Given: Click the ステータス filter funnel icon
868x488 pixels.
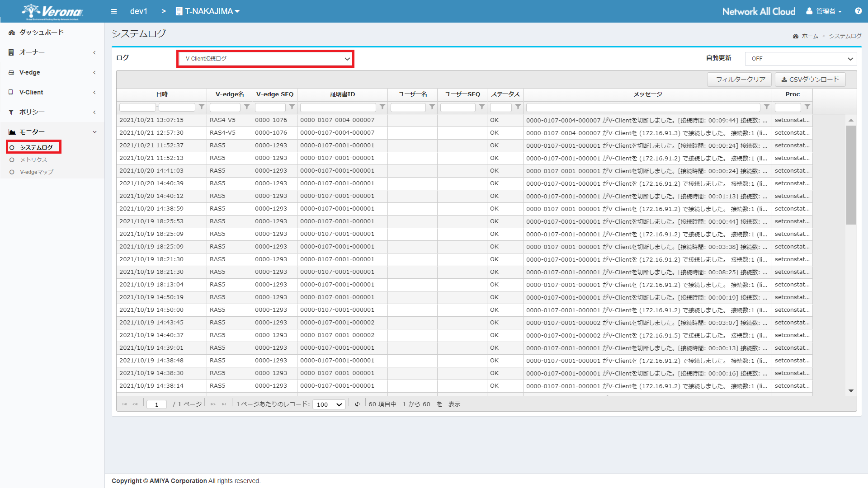Looking at the screenshot, I should (518, 107).
